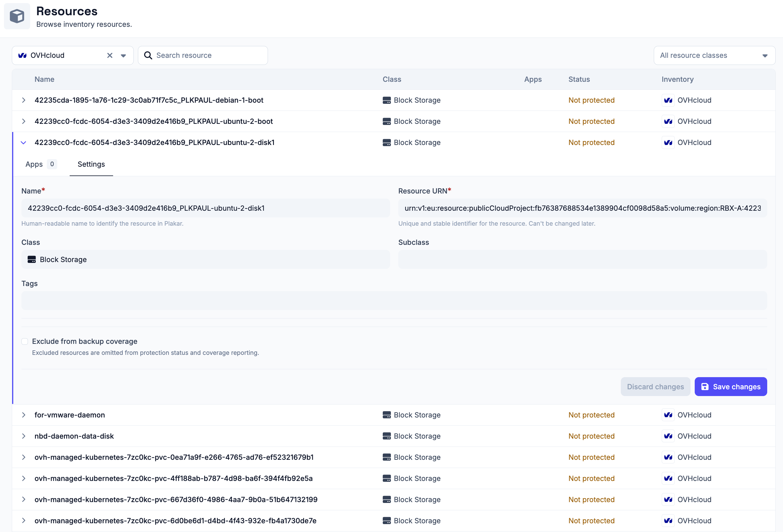The height and width of the screenshot is (532, 783).
Task: Click the Resource URN field
Action: [582, 208]
